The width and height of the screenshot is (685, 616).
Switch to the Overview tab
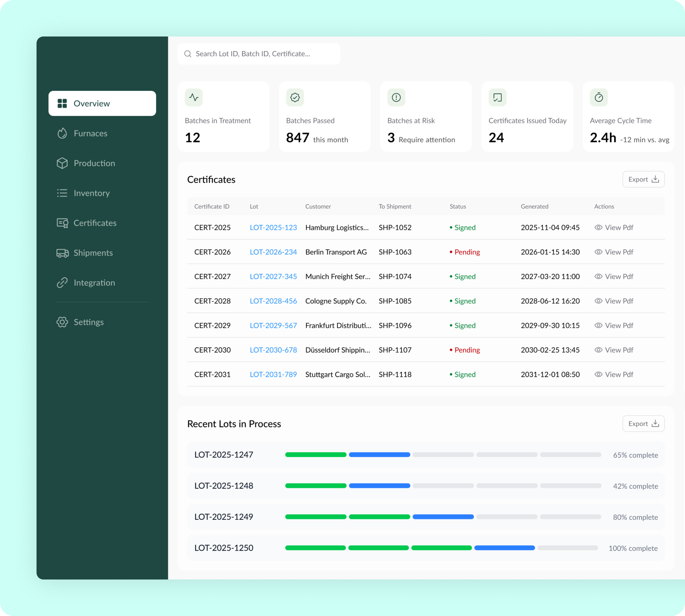(102, 103)
